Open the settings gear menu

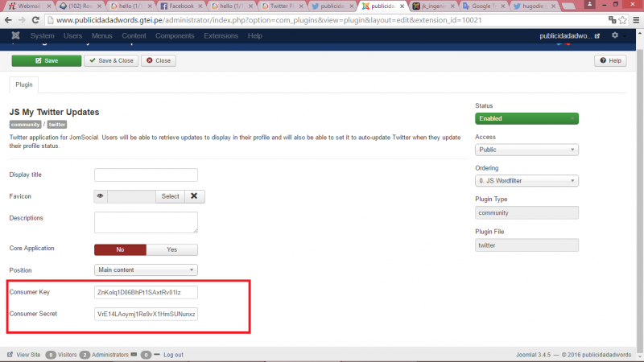[x=615, y=35]
